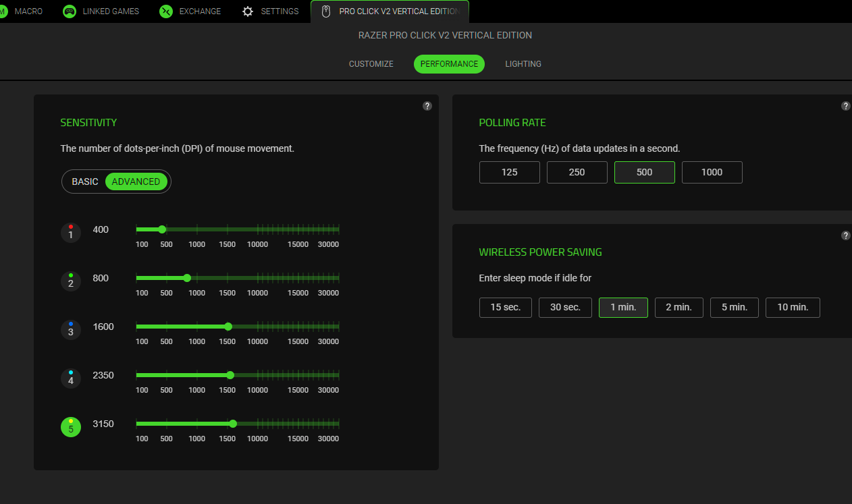Open the Settings tab with the gear
The image size is (852, 504).
[x=270, y=11]
